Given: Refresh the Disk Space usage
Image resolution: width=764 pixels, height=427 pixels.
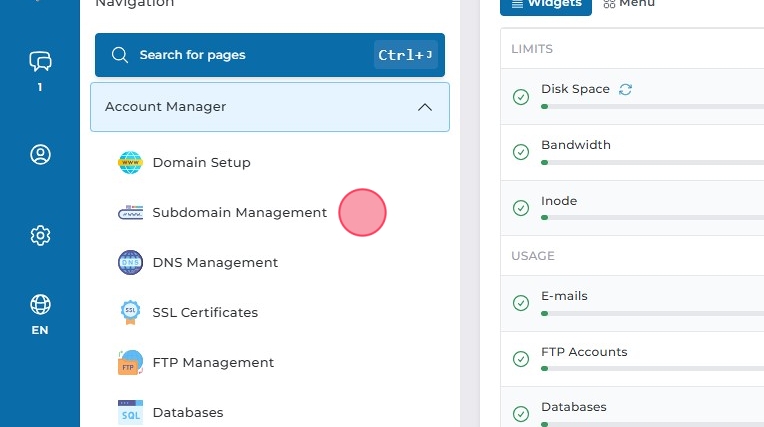Looking at the screenshot, I should tap(626, 89).
